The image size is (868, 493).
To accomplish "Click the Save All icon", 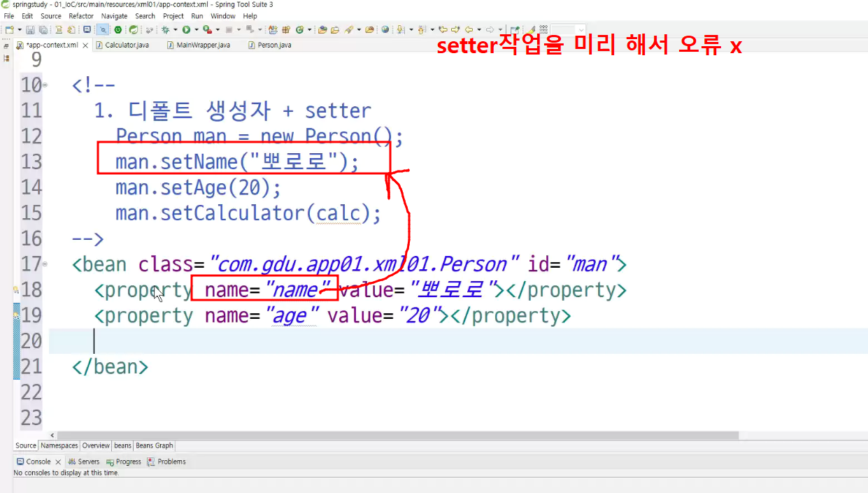I will [x=43, y=29].
